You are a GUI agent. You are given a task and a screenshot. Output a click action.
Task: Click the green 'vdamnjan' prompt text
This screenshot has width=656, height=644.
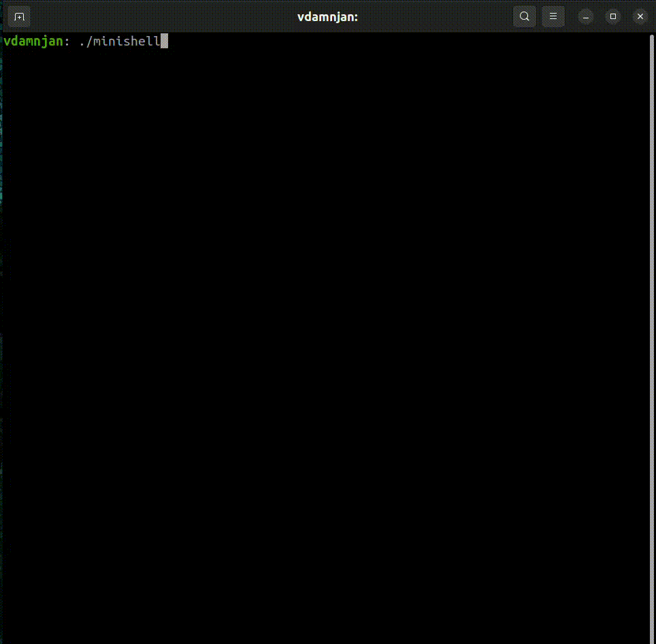click(33, 41)
